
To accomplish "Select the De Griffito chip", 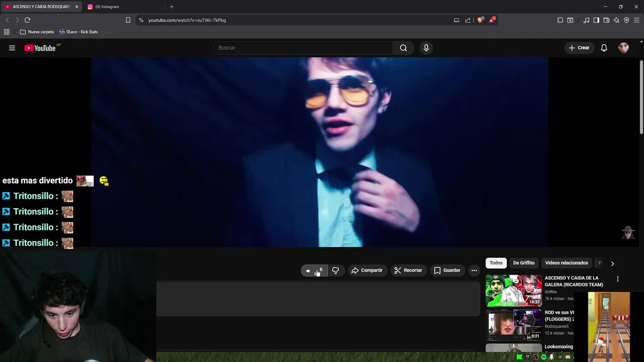I will pos(524,263).
